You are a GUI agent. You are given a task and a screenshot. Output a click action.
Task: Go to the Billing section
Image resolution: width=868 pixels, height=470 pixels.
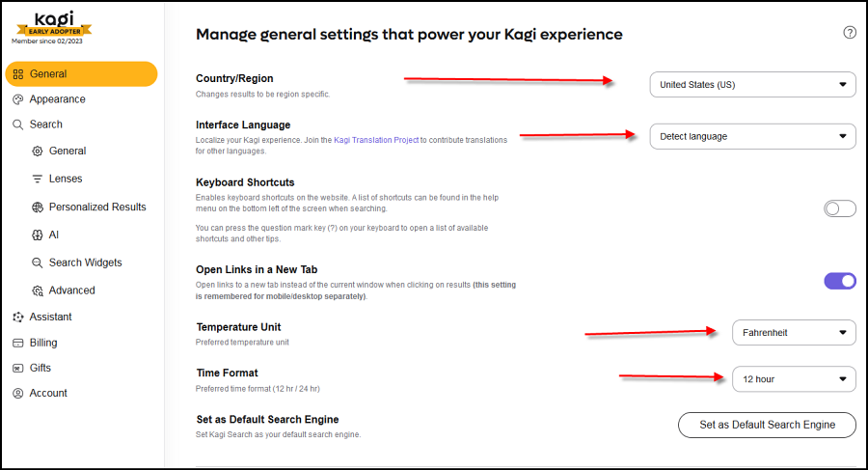43,343
